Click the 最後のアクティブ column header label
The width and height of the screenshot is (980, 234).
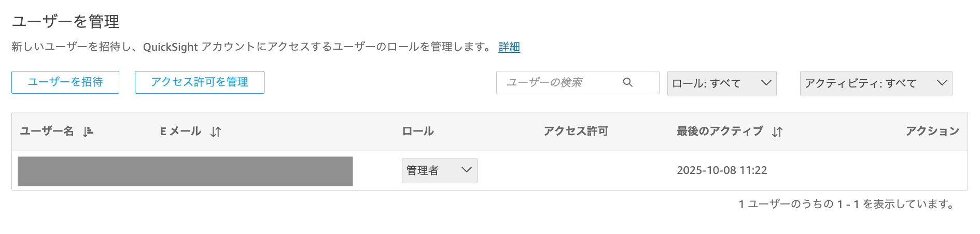pyautogui.click(x=719, y=131)
